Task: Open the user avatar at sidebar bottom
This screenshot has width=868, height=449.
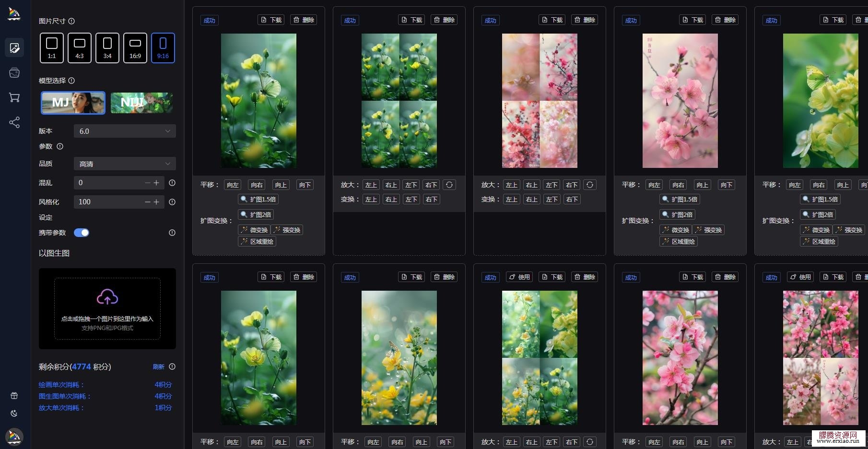Action: pyautogui.click(x=14, y=437)
